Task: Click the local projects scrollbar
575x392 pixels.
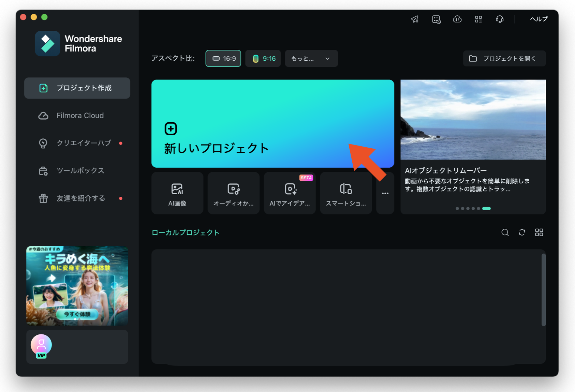Action: (x=543, y=290)
